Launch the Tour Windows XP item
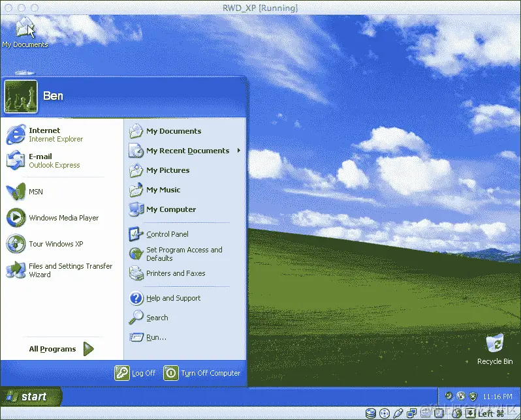521x420 pixels. click(45, 244)
